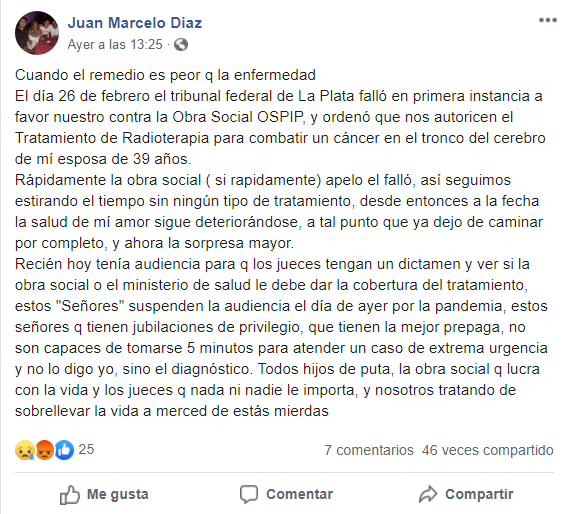565x514 pixels.
Task: Click the Compartir button label
Action: tap(479, 494)
